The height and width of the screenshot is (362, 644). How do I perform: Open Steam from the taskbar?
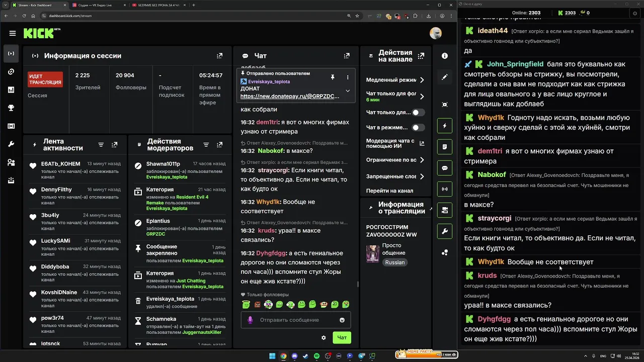point(305,356)
